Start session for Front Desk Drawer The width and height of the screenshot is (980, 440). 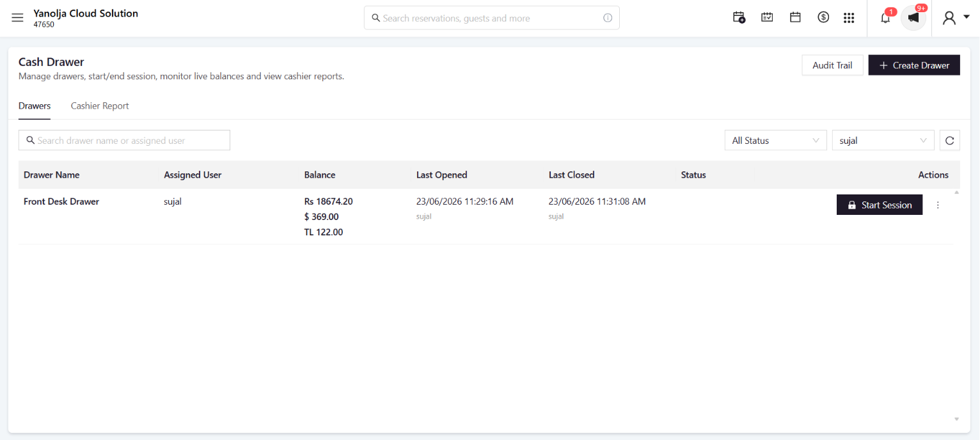click(x=880, y=205)
